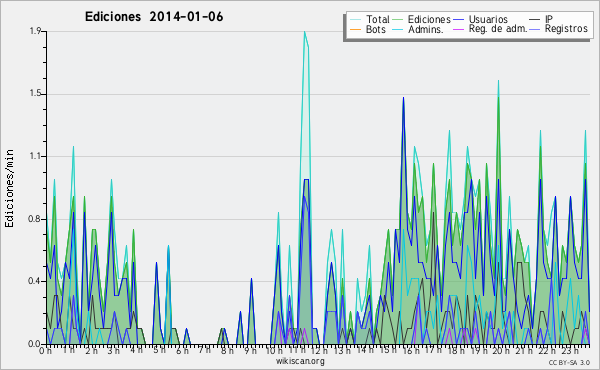
Task: Click the '0 h' x-axis label
Action: coord(45,350)
